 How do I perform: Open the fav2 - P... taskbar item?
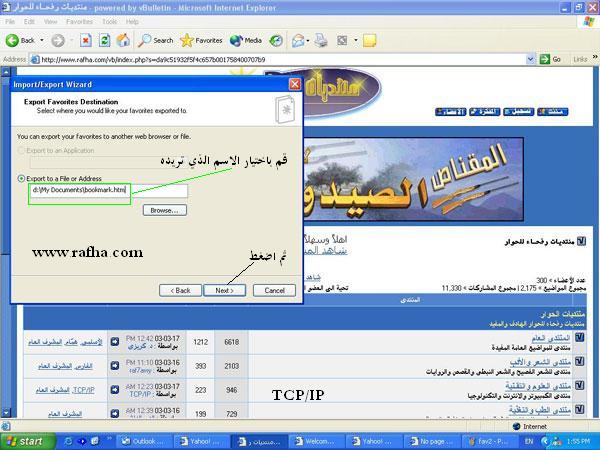[x=488, y=441]
